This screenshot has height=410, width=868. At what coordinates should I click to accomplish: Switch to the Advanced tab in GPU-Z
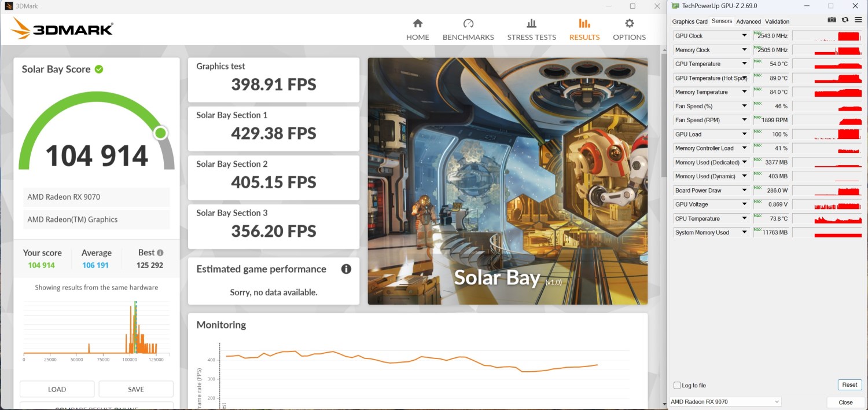748,21
